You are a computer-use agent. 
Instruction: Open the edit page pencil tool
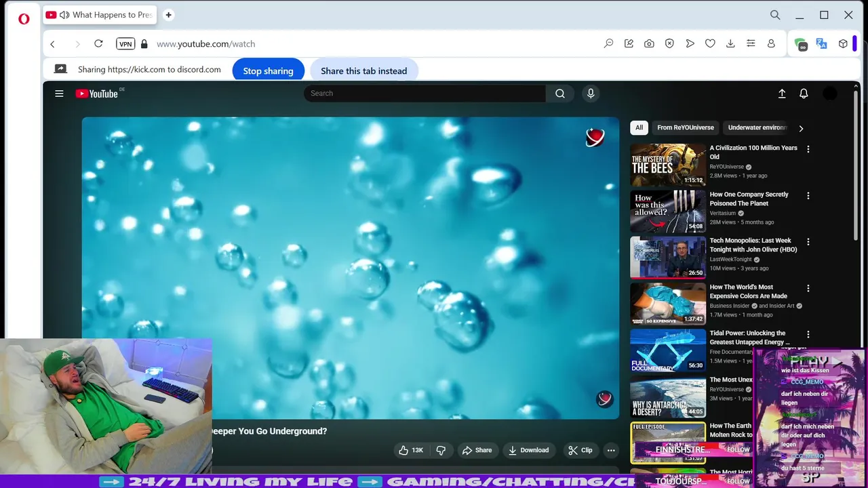[x=629, y=44]
